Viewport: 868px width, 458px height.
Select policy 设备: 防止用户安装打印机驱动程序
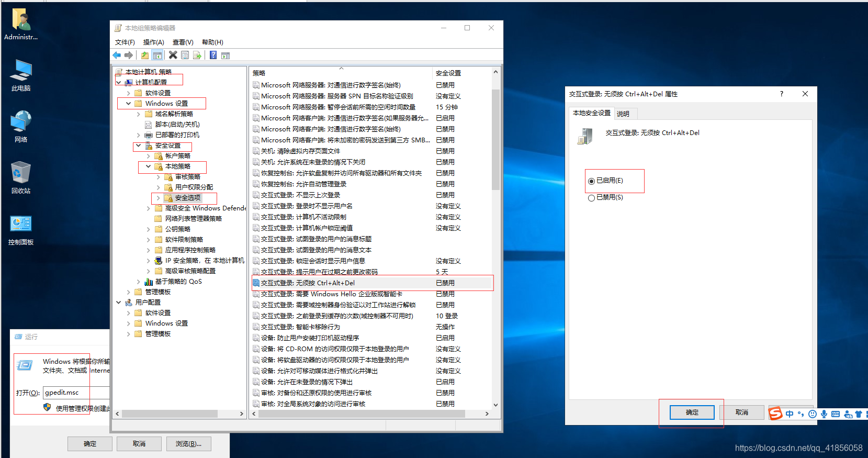[x=372, y=338]
